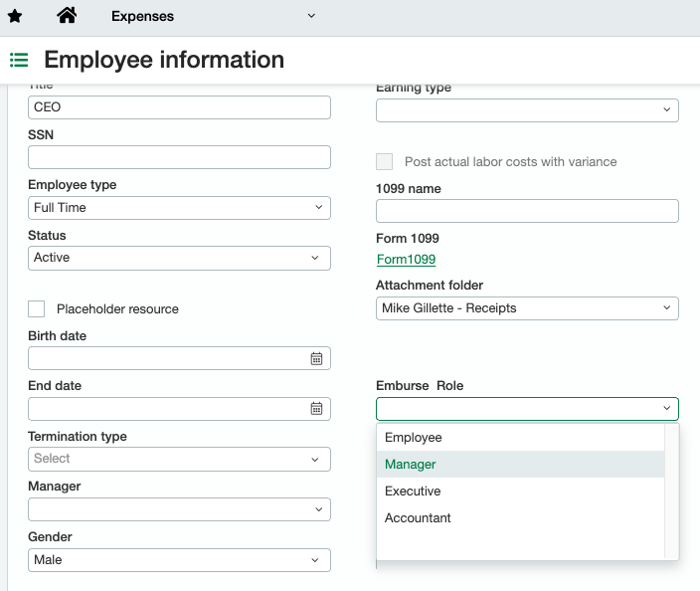Image resolution: width=700 pixels, height=591 pixels.
Task: Choose Executive from the role list
Action: (521, 491)
